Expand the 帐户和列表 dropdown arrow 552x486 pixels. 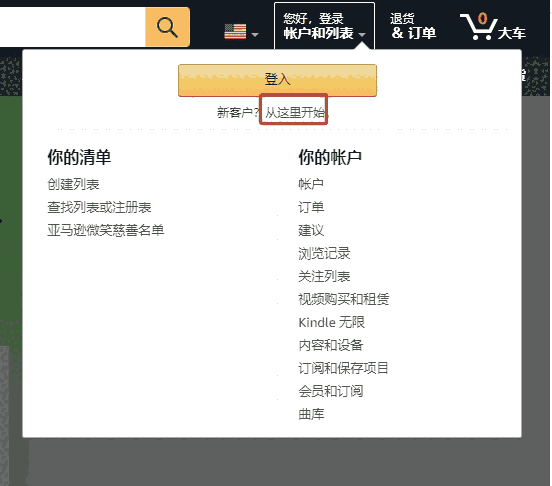(362, 34)
